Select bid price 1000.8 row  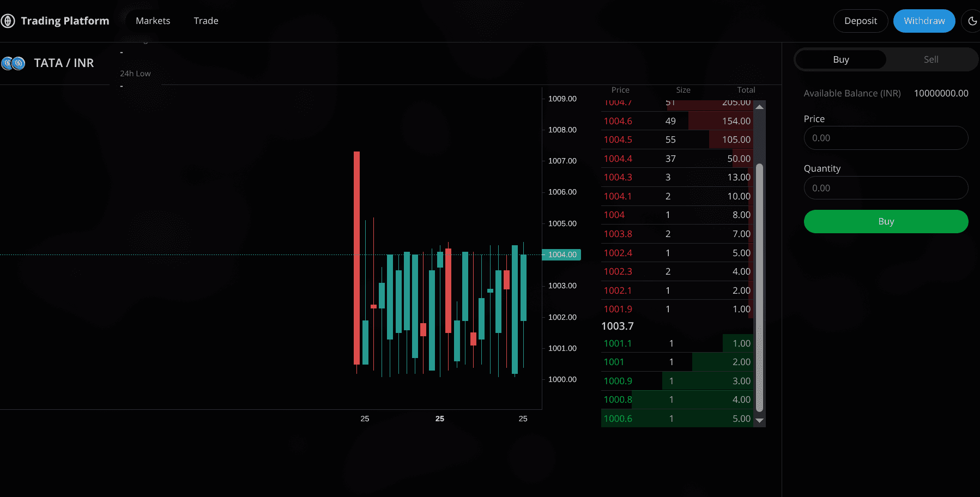[677, 399]
